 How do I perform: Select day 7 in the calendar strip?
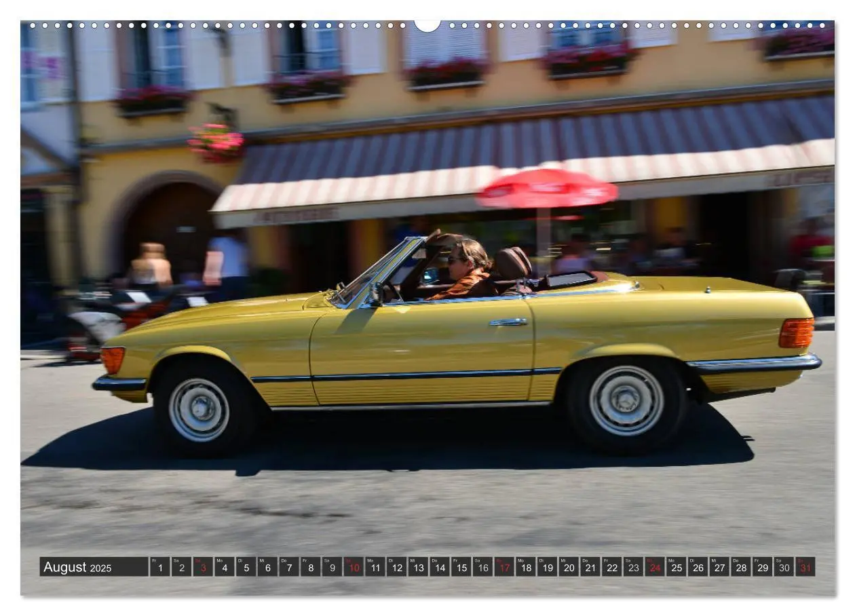[x=288, y=567]
